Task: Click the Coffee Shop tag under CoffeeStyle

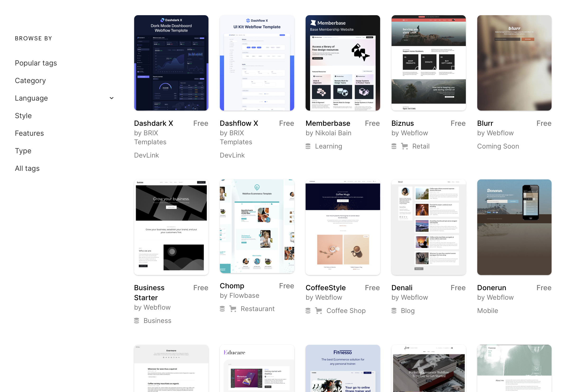Action: (x=346, y=311)
